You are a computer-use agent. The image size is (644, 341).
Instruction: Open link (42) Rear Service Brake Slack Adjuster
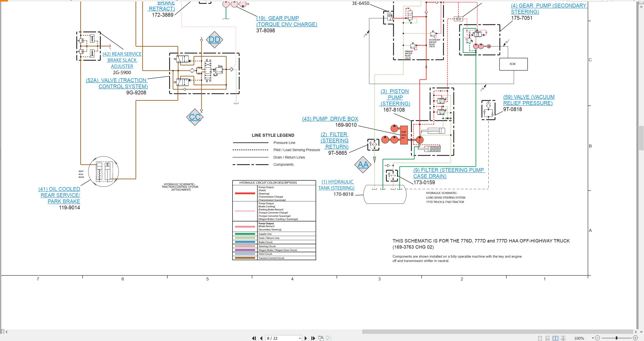pyautogui.click(x=122, y=60)
